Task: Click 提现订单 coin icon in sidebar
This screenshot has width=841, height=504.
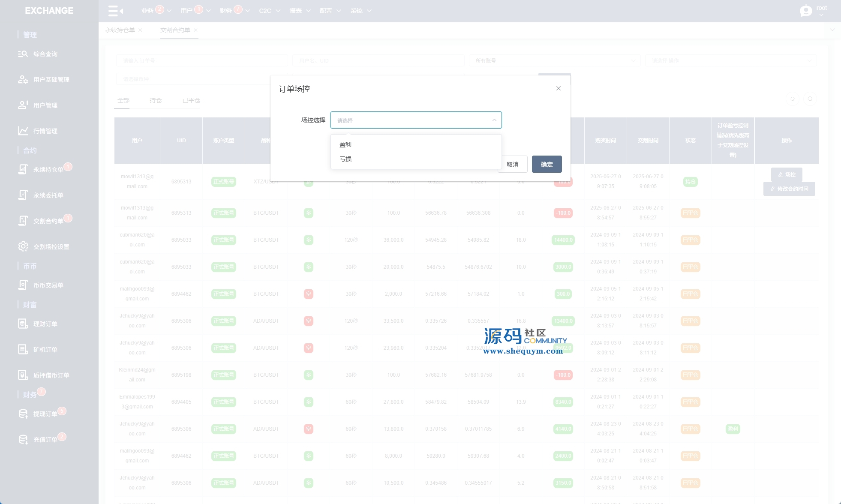Action: [23, 414]
